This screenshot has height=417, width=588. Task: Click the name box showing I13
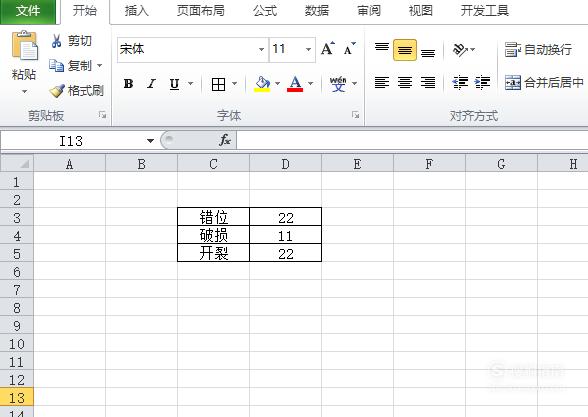(71, 141)
